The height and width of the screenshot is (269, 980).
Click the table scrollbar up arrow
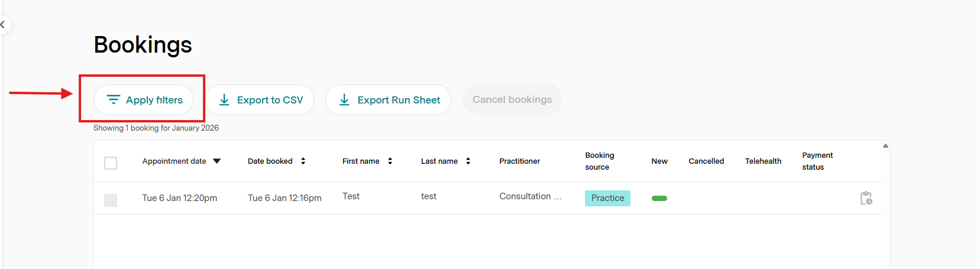pos(885,145)
